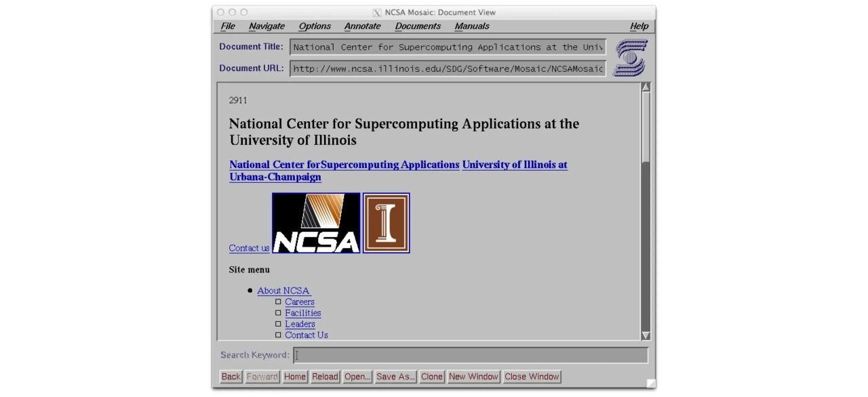The image size is (868, 397).
Task: Open the Contact Us link under About NCSA
Action: point(307,335)
